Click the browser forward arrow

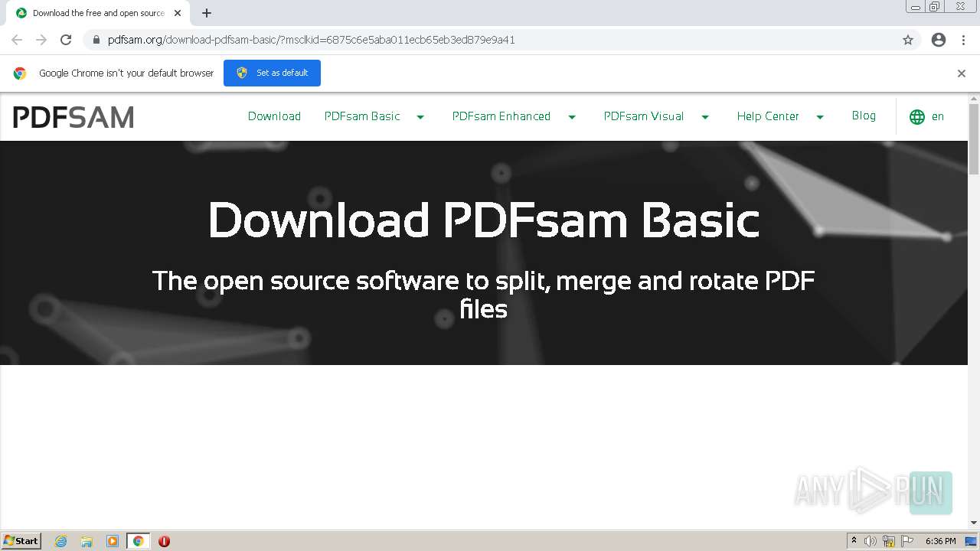(x=41, y=40)
